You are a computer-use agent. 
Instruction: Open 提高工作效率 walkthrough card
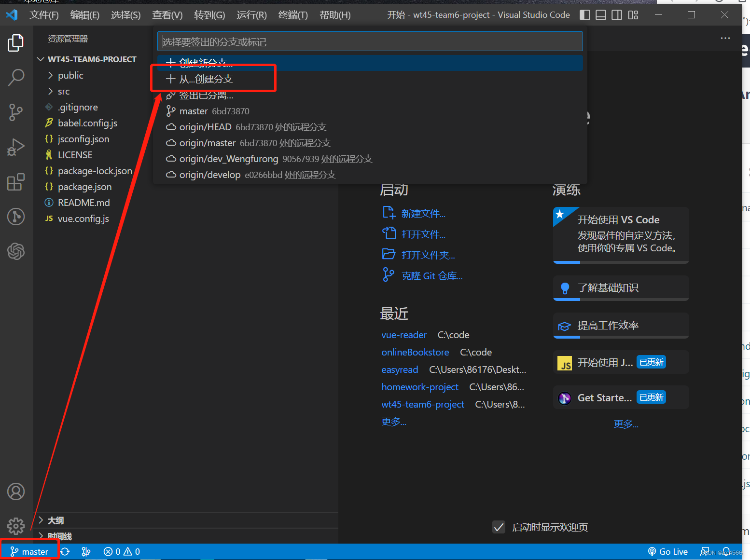(621, 326)
